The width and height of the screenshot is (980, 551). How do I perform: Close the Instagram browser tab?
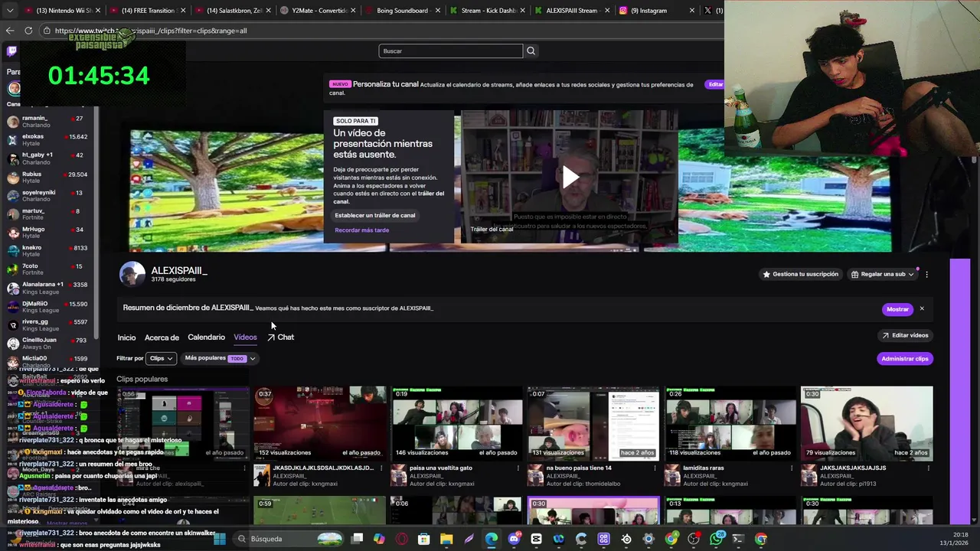pyautogui.click(x=692, y=11)
